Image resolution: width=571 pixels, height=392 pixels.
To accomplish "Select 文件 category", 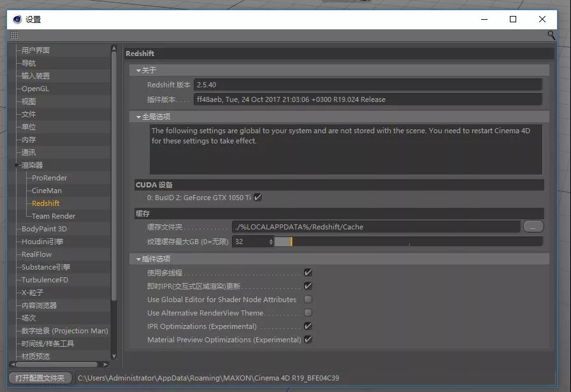I will tap(29, 114).
